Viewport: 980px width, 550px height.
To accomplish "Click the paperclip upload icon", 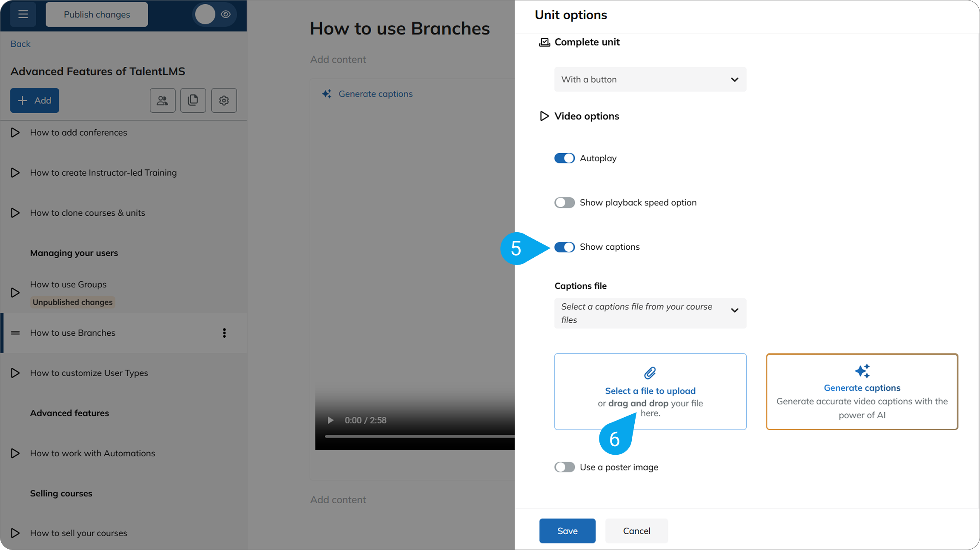I will pyautogui.click(x=650, y=373).
